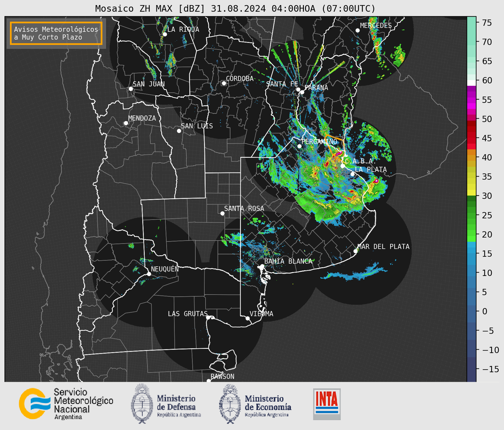Click the 75 value on the color scale

pyautogui.click(x=486, y=23)
